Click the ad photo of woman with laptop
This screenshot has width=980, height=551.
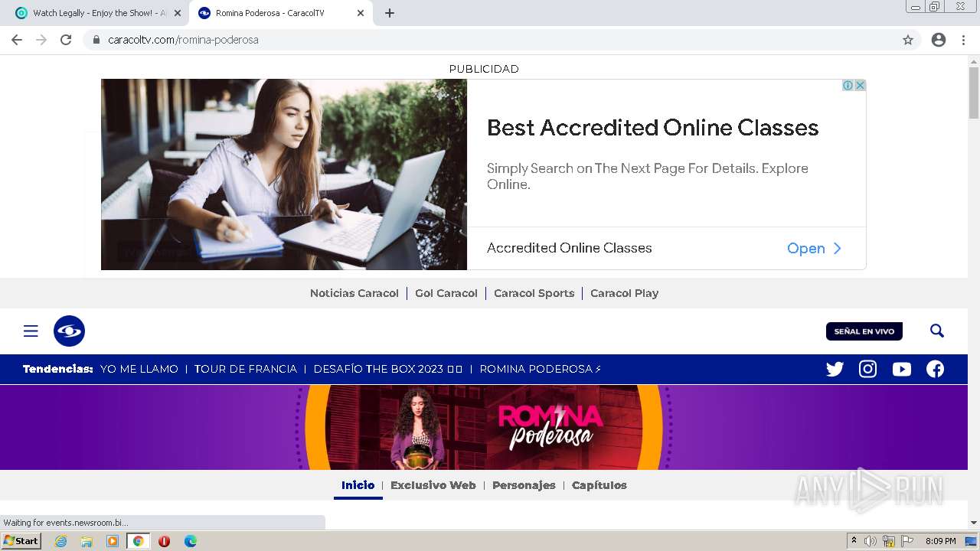pyautogui.click(x=284, y=174)
